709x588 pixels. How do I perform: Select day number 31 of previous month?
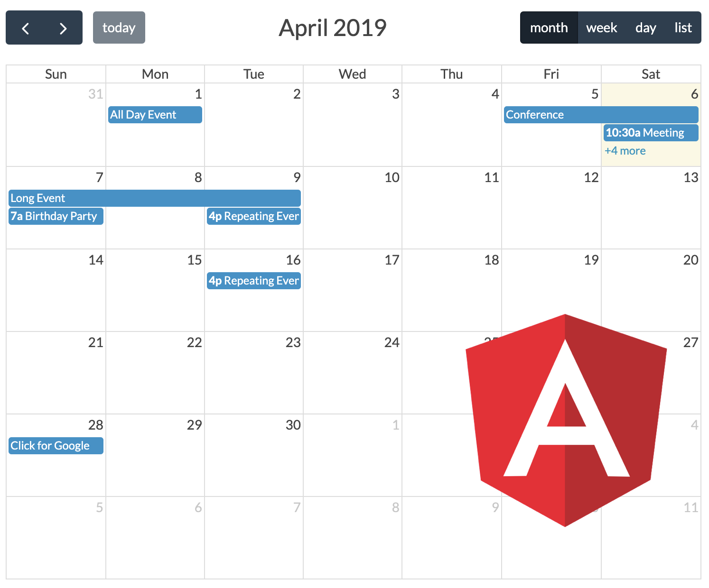pyautogui.click(x=96, y=94)
